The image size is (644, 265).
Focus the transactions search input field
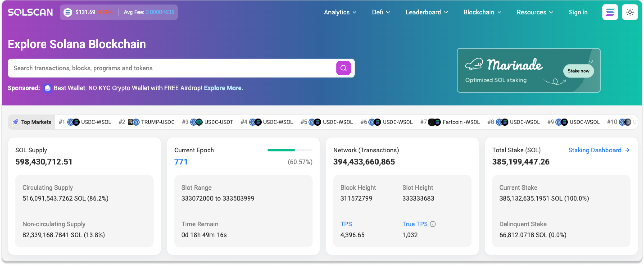click(172, 68)
